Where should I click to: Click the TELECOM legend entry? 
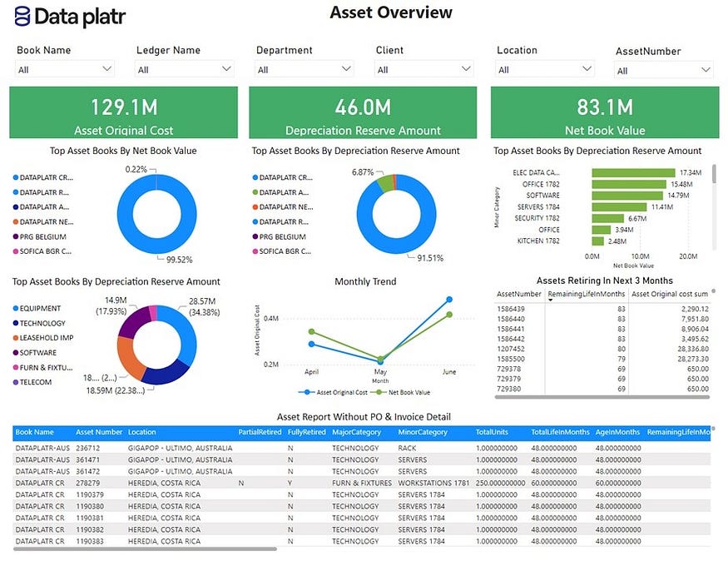point(32,382)
